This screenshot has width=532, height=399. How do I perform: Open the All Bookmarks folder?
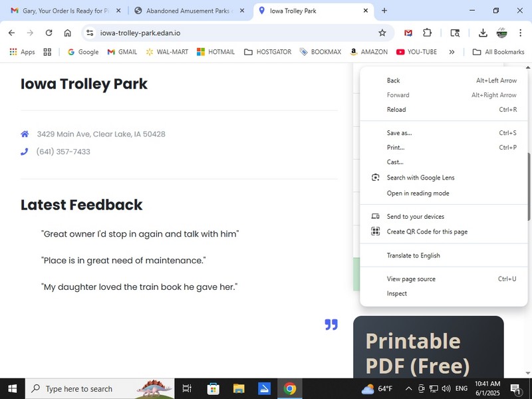point(498,52)
